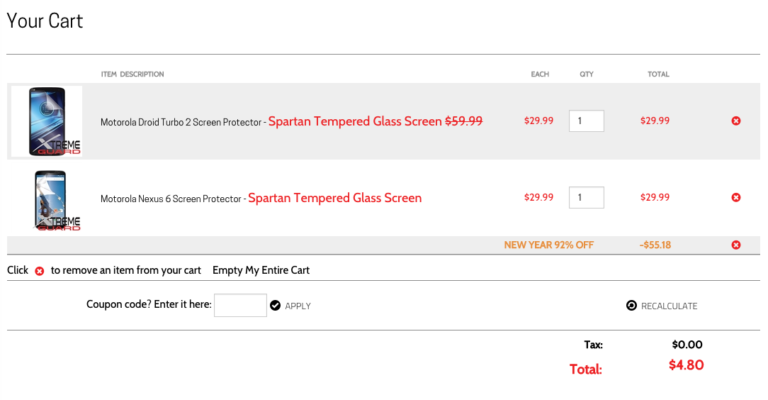Click Nexus 6 Spartan Tempered Glass Screen text
This screenshot has width=768, height=400.
pyautogui.click(x=335, y=198)
